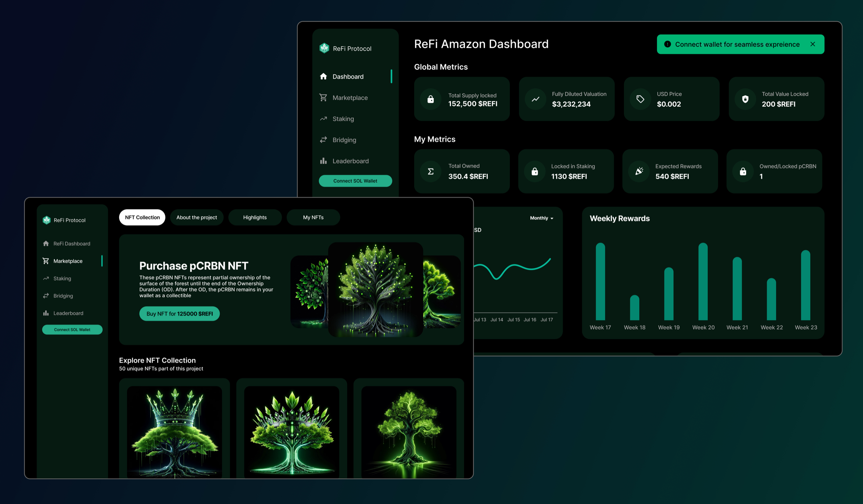Click Staking icon in the Marketplace window sidebar
Image resolution: width=863 pixels, height=504 pixels.
[46, 278]
